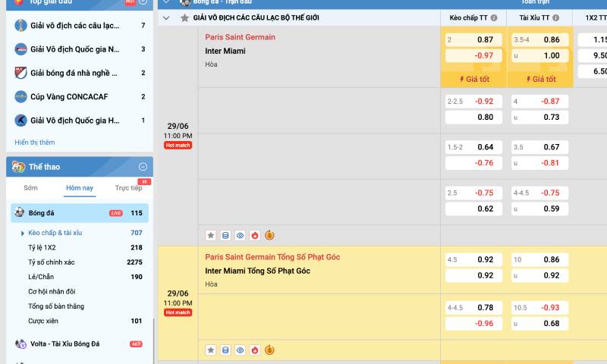This screenshot has width=607, height=364.
Task: Click the Giải Vô địch Quốc gia H... league icon
Action: pos(20,121)
